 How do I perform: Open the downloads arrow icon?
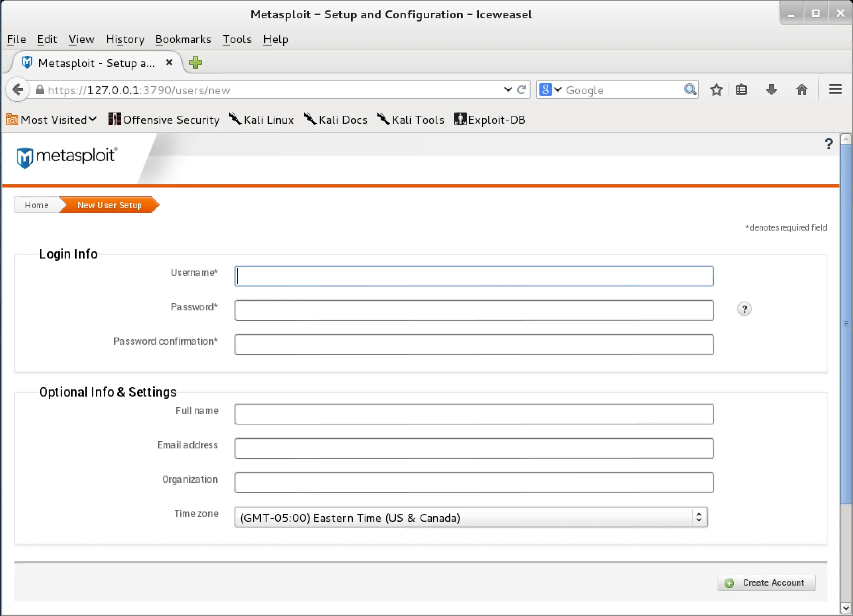(771, 90)
